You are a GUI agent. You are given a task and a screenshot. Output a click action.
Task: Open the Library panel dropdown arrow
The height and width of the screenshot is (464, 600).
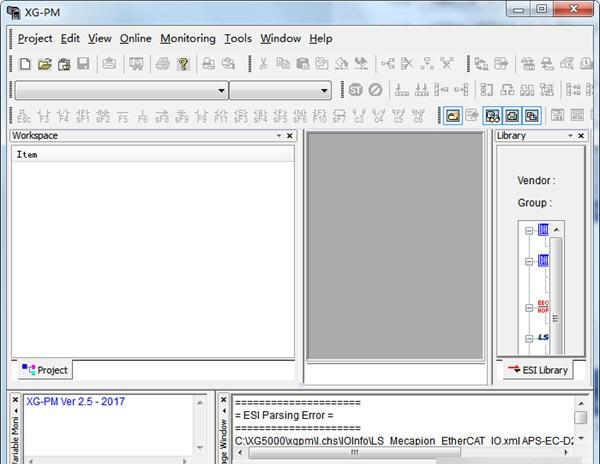click(570, 136)
